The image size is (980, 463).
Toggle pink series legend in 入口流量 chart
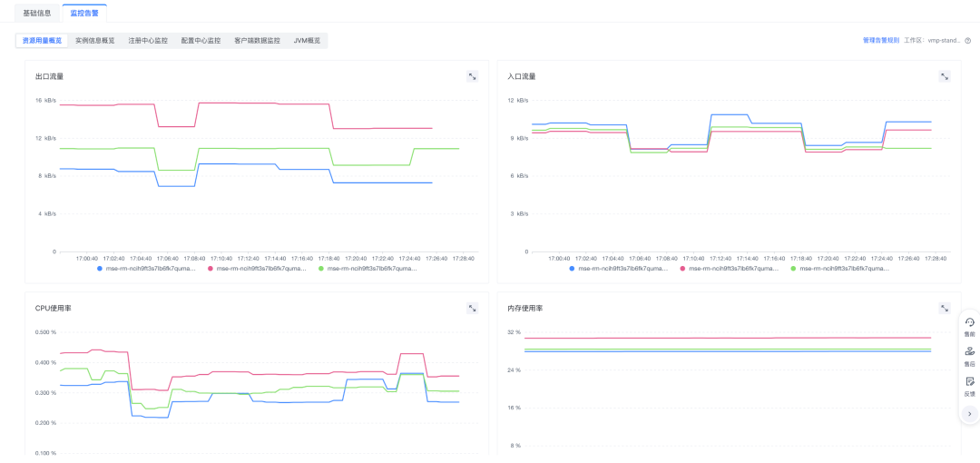pos(730,269)
